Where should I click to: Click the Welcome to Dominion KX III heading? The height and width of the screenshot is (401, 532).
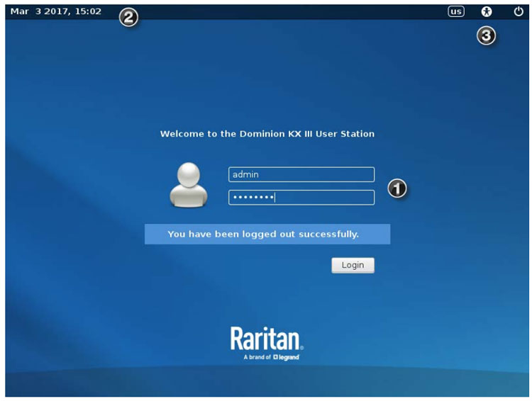point(267,133)
